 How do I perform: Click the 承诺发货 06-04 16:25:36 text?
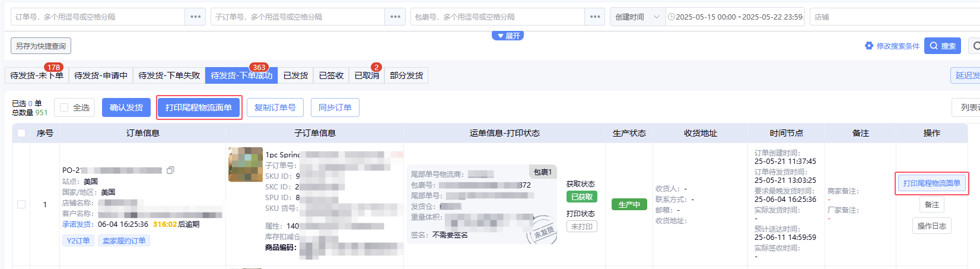point(105,224)
